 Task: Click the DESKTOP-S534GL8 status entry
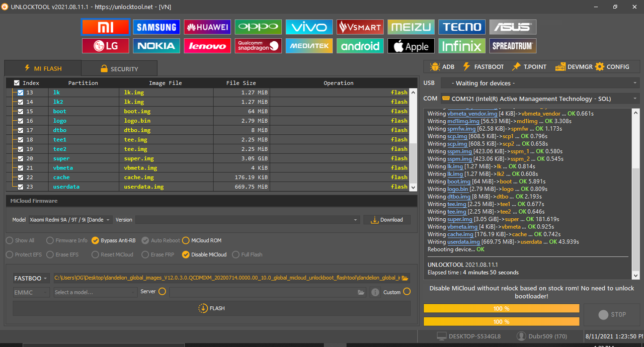(468, 336)
